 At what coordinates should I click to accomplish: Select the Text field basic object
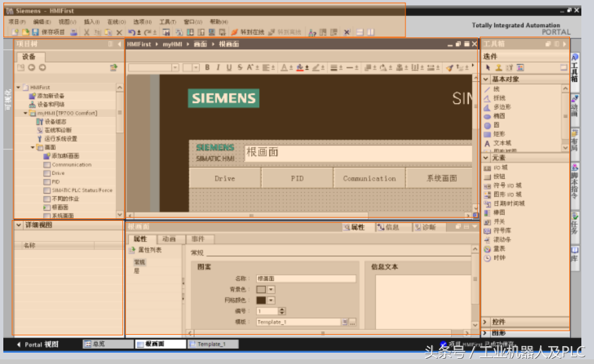click(x=501, y=143)
